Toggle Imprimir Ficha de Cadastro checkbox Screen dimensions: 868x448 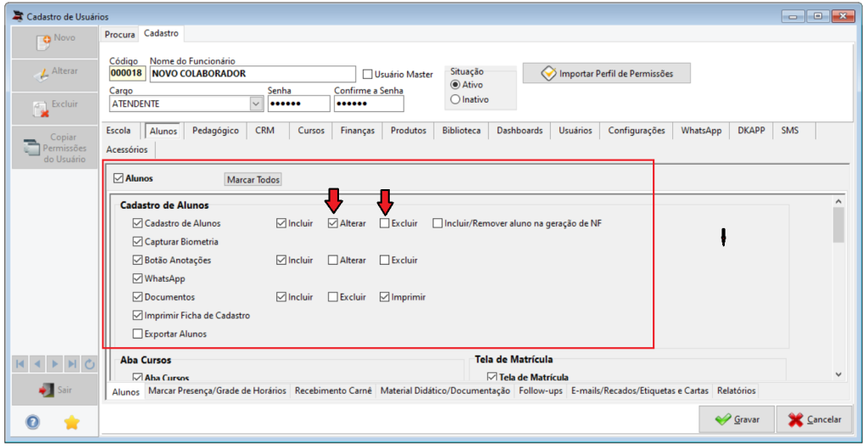[137, 316]
